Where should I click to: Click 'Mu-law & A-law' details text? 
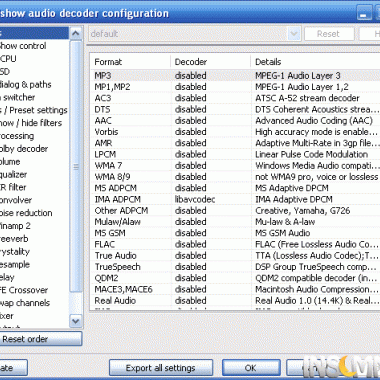[285, 222]
